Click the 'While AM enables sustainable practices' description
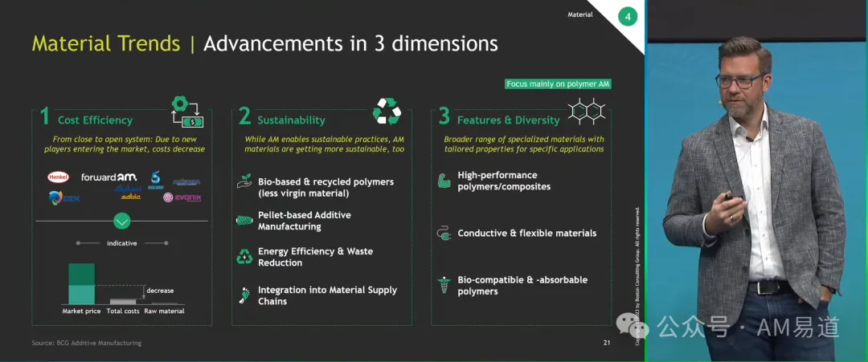The image size is (868, 362). point(325,144)
